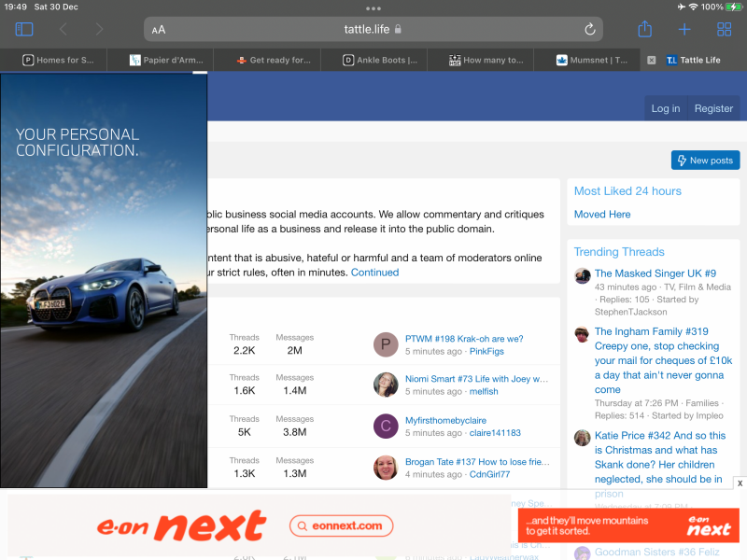This screenshot has height=560, width=747.
Task: Tap the Wi-Fi status icon
Action: [x=693, y=7]
